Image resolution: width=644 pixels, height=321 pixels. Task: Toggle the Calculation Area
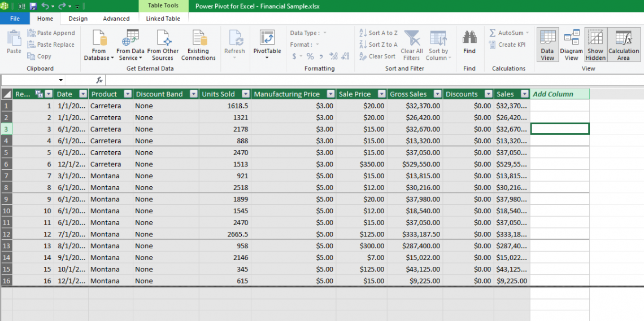tap(623, 45)
